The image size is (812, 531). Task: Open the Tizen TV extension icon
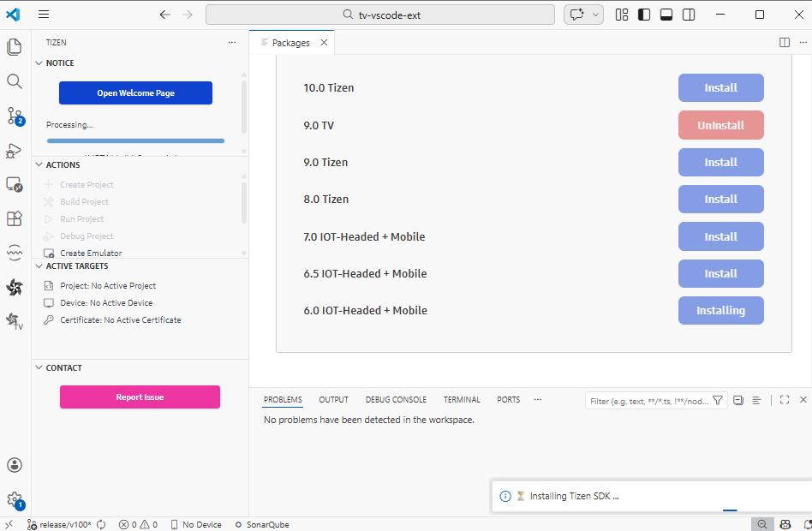pos(15,321)
